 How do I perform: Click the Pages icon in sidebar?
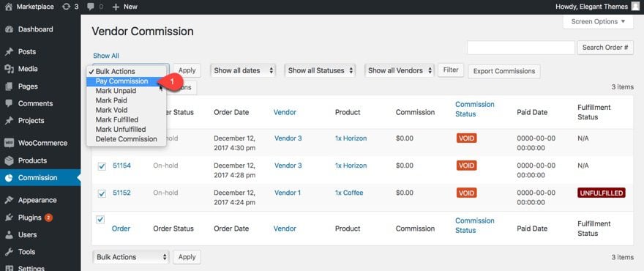9,86
